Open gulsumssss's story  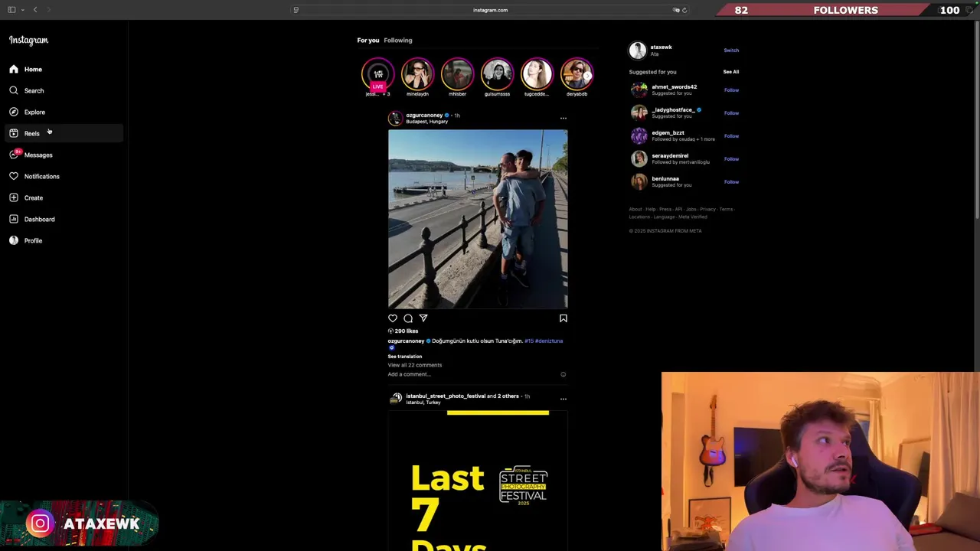[497, 74]
